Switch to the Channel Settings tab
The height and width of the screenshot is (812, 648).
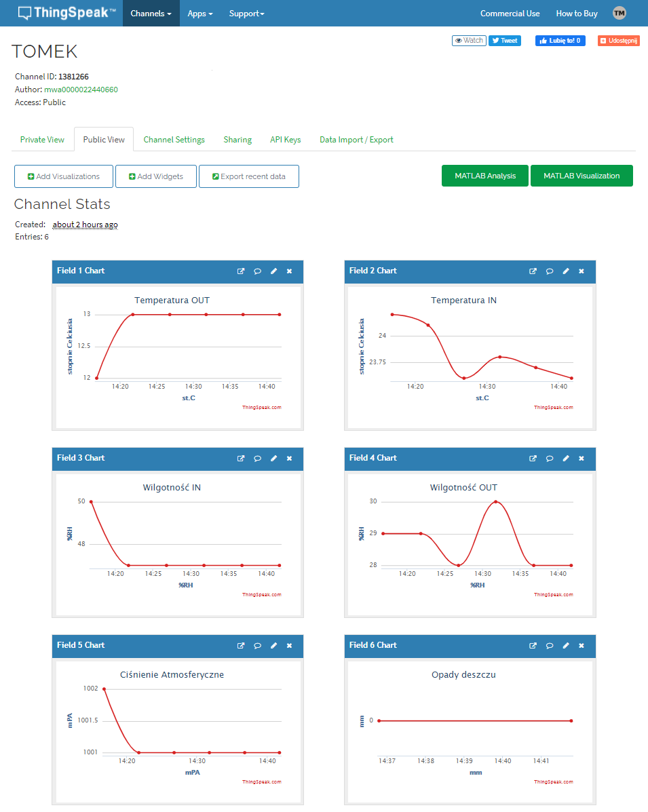(x=174, y=139)
